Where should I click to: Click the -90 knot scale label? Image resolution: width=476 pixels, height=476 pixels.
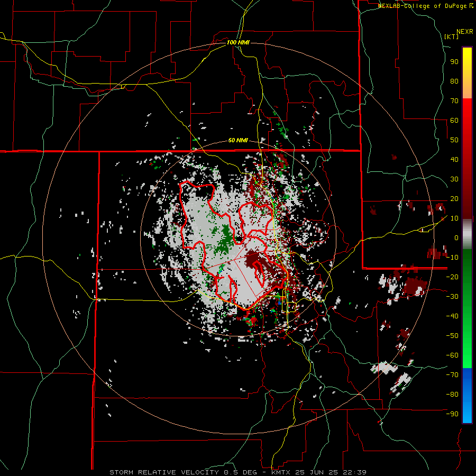(452, 414)
